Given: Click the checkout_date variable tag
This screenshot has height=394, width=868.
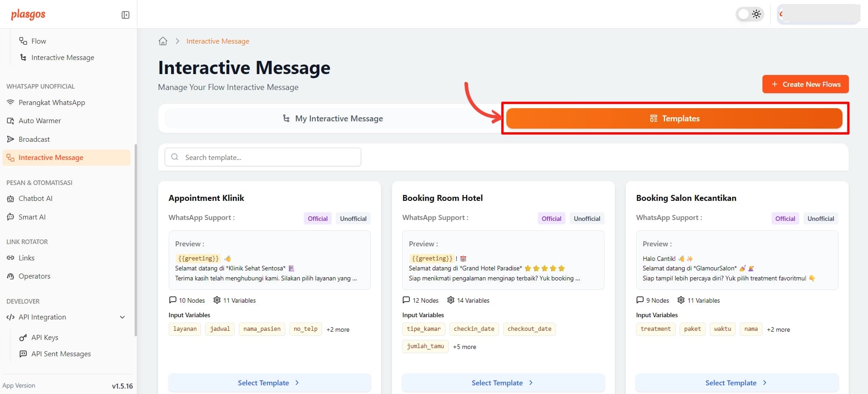Looking at the screenshot, I should pos(530,329).
